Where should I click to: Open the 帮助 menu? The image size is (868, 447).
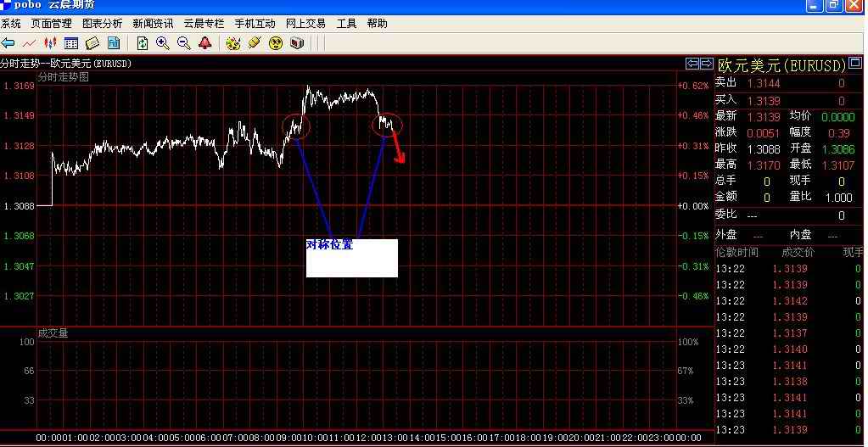point(377,23)
